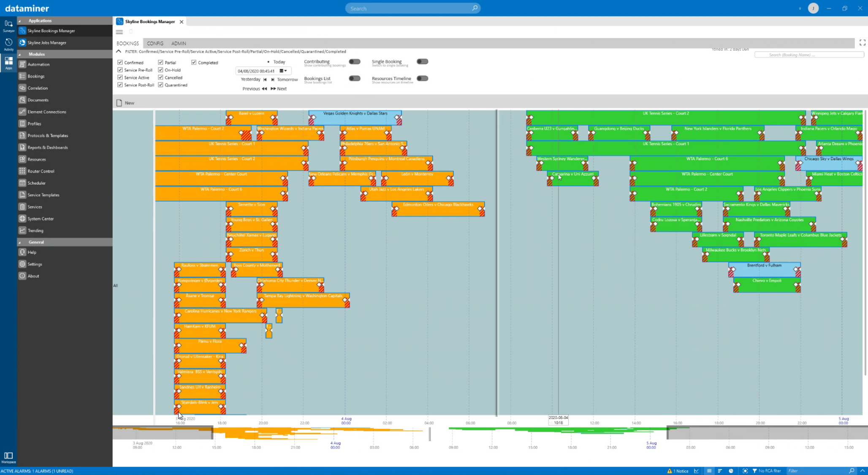The height and width of the screenshot is (475, 868).
Task: Switch to the CONFIG tab
Action: point(155,43)
